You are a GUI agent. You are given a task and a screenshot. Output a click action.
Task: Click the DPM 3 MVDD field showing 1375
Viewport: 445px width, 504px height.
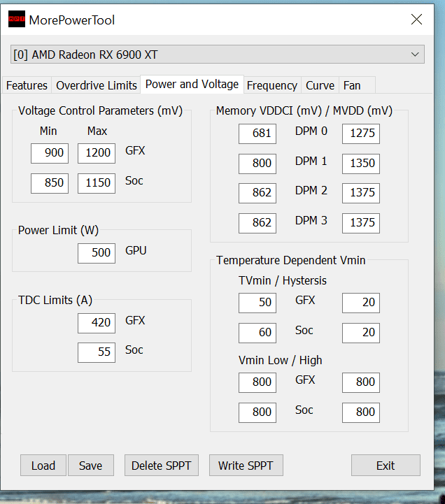pos(361,223)
